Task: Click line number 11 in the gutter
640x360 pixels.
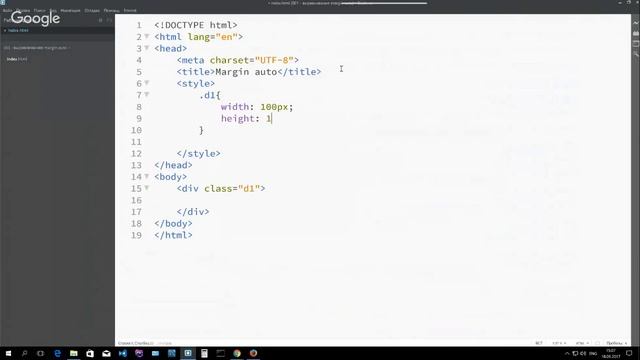Action: click(136, 142)
